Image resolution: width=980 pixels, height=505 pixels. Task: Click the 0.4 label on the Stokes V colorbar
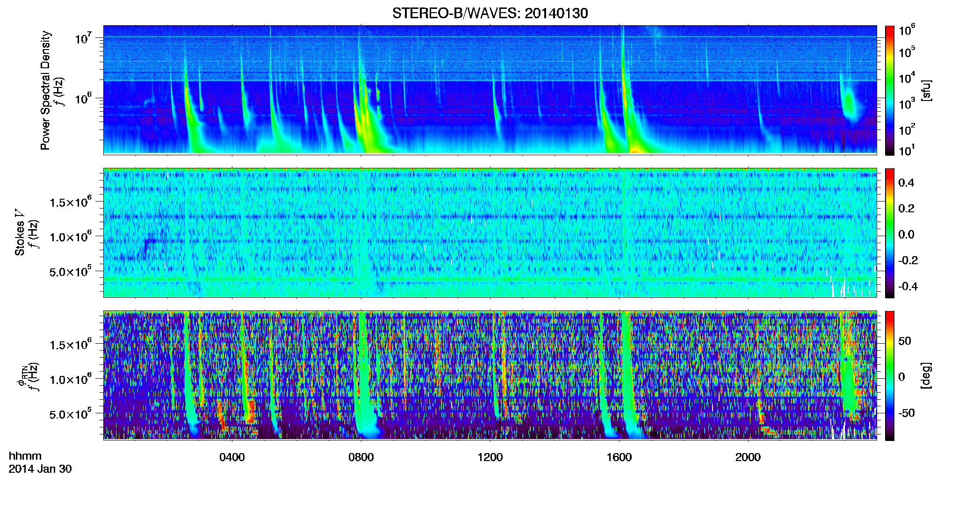click(906, 183)
